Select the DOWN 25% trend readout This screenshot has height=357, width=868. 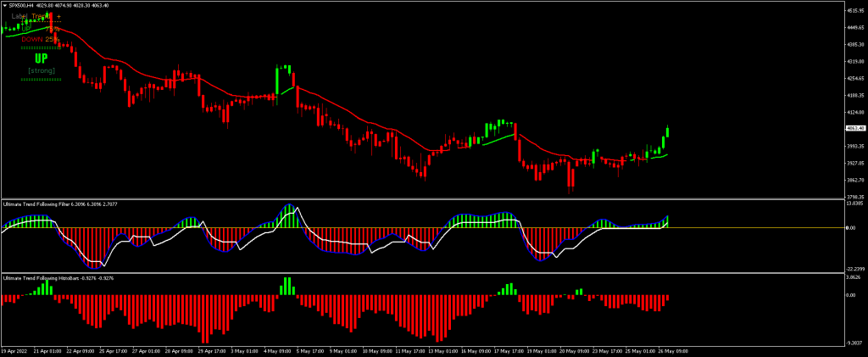[x=40, y=39]
